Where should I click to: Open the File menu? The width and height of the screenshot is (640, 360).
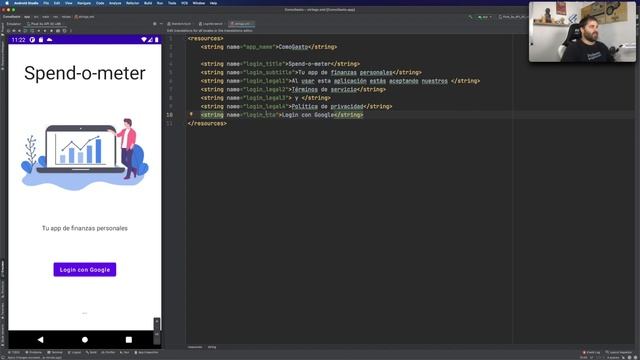tap(46, 3)
